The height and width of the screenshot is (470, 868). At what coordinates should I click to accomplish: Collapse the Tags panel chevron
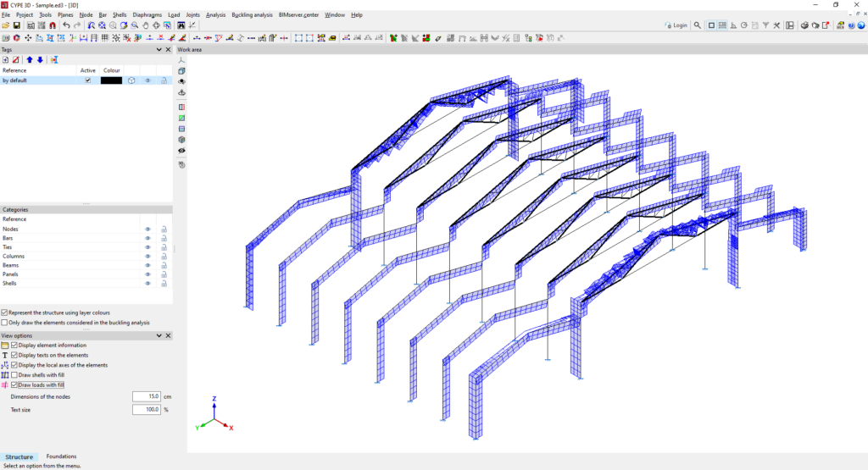coord(159,50)
